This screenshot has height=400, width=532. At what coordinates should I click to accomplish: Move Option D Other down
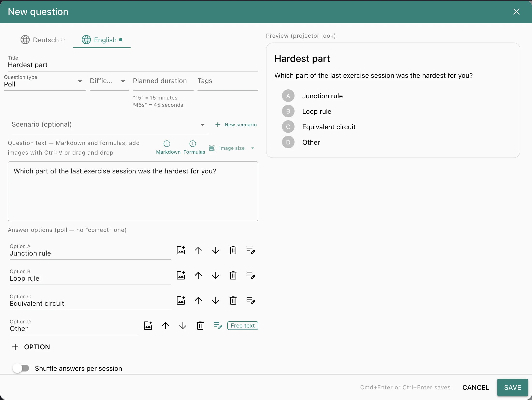pos(183,326)
